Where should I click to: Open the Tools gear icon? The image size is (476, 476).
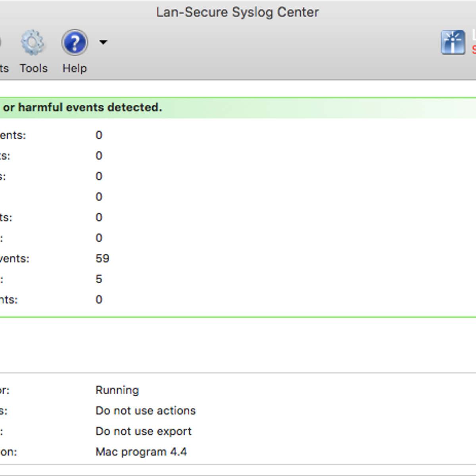coord(33,42)
